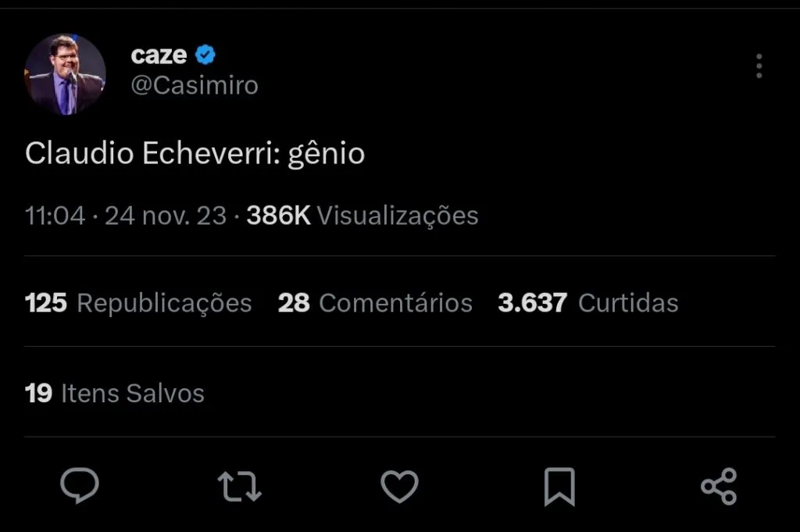View the 125 Republicações list

138,302
